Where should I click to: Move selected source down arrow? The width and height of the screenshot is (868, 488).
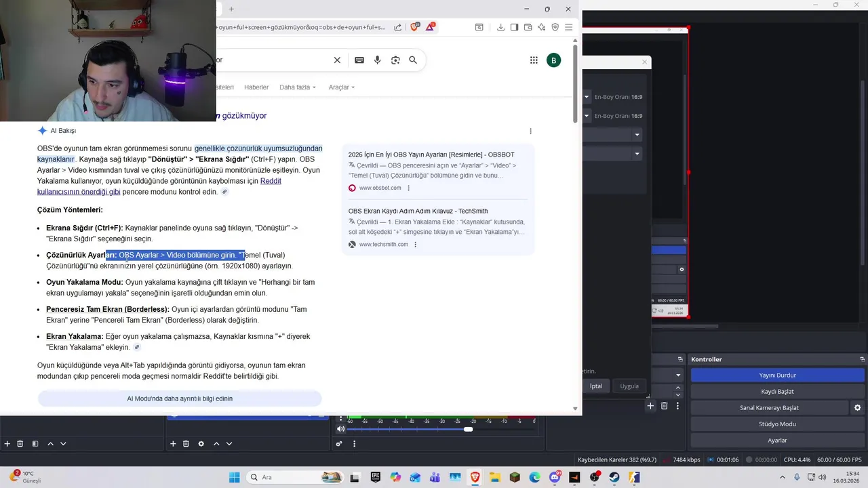[x=229, y=444]
